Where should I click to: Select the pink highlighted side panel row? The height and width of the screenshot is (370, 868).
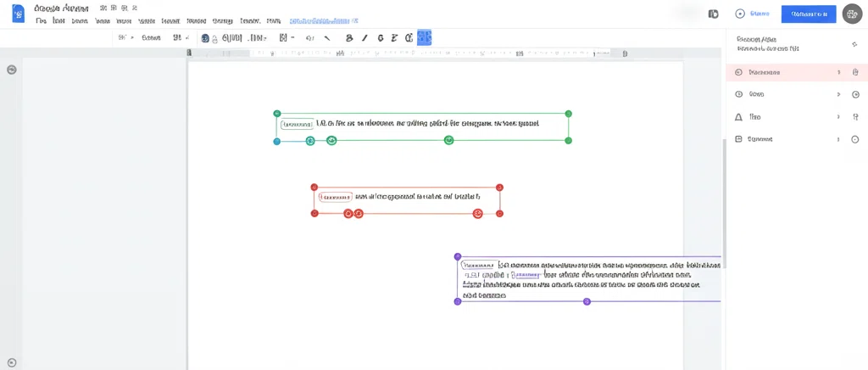click(x=797, y=73)
